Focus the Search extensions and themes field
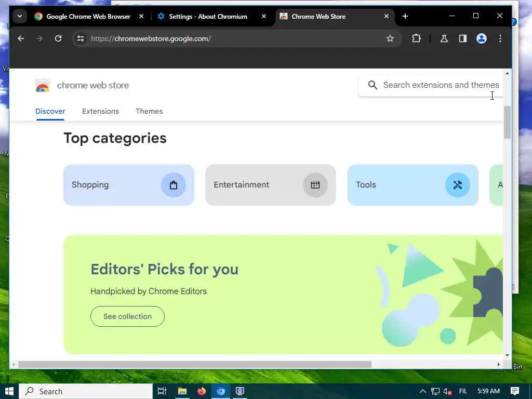Viewport: 532px width, 399px height. 431,85
